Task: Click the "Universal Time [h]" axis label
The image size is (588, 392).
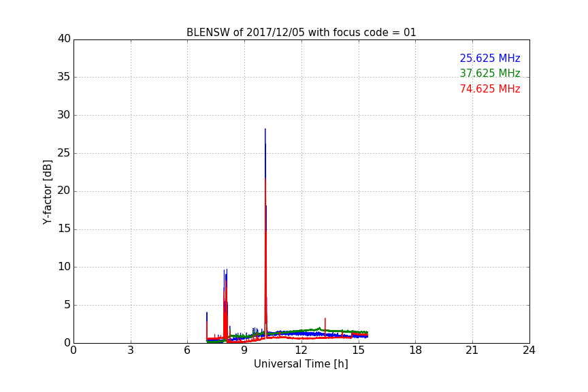Action: (301, 364)
